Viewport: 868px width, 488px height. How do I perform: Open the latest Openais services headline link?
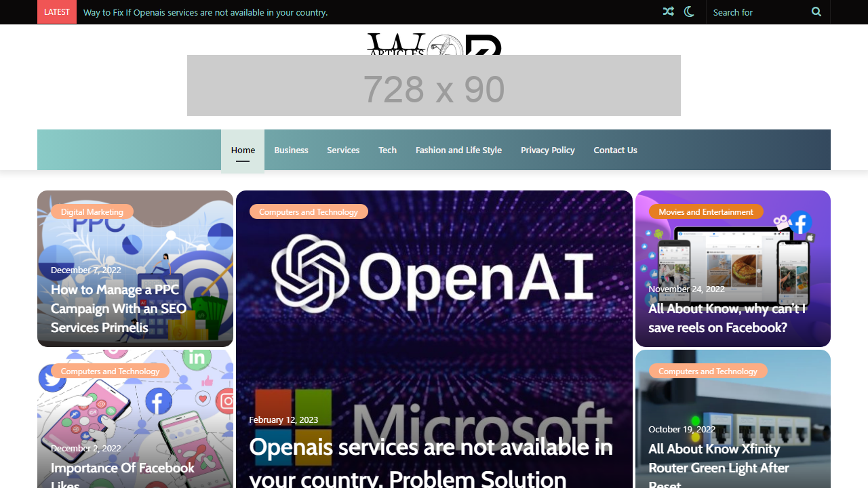click(x=205, y=12)
